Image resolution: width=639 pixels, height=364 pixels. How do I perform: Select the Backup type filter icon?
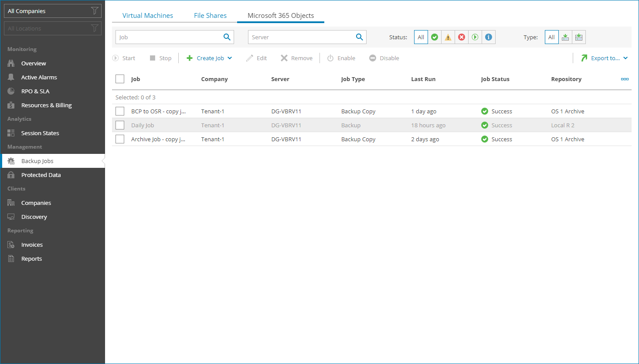pos(565,37)
